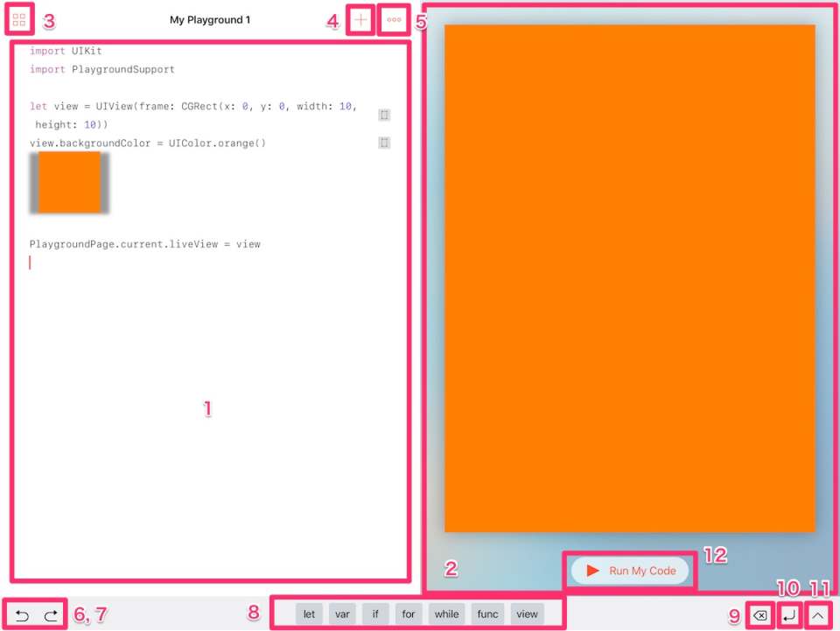Insert the var keyword shortcut
The height and width of the screenshot is (631, 840).
coord(342,613)
